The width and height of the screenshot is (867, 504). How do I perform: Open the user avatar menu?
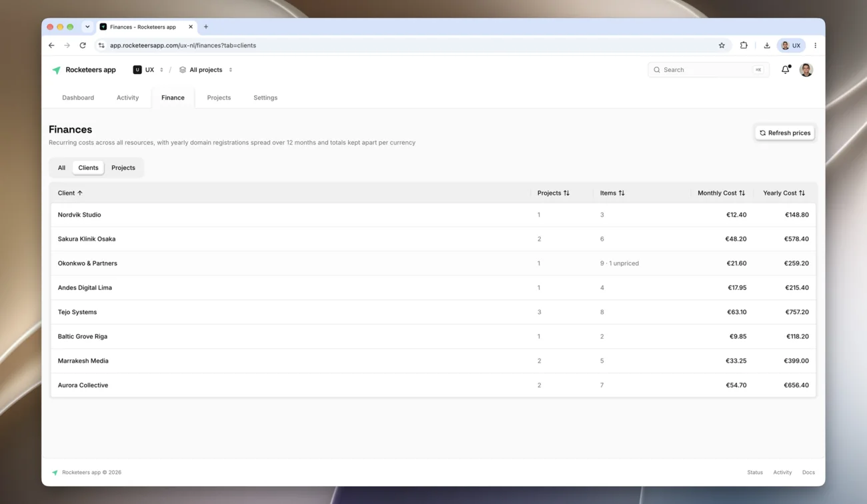[806, 69]
